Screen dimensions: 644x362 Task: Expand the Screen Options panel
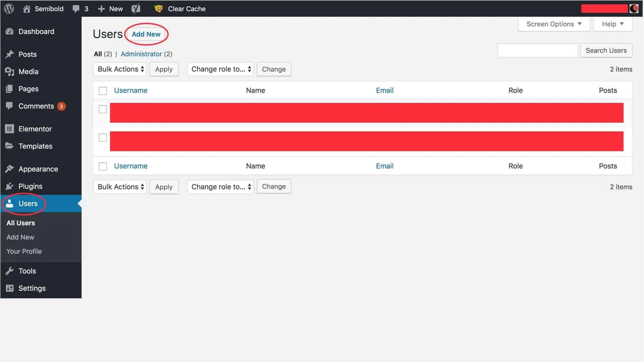tap(553, 24)
